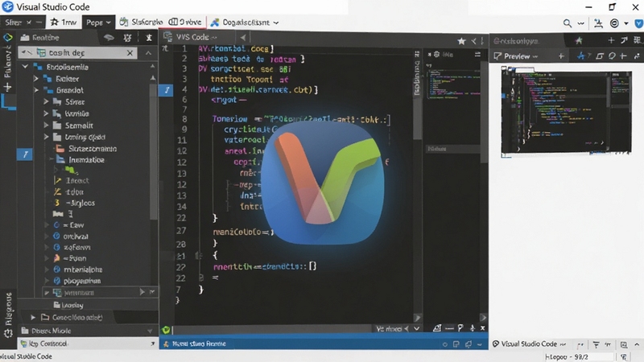The image size is (644, 362).
Task: Select the Inemdstloe tree item
Action: pos(80,159)
